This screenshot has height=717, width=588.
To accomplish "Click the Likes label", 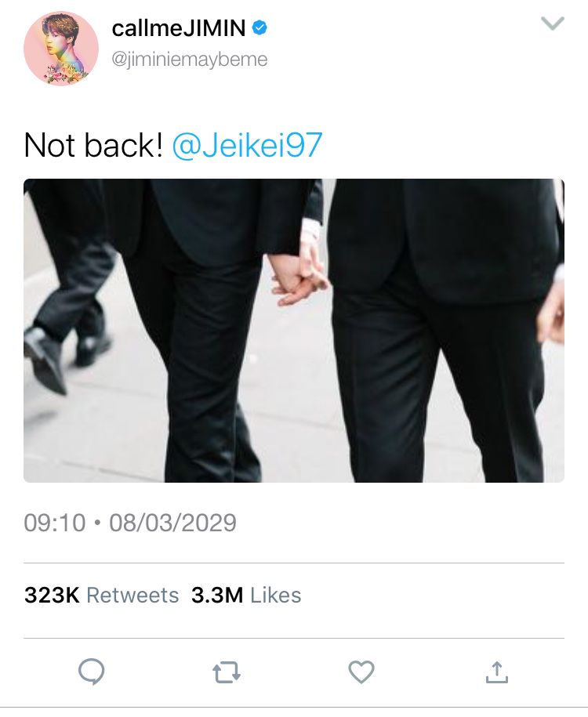I will click(x=275, y=595).
